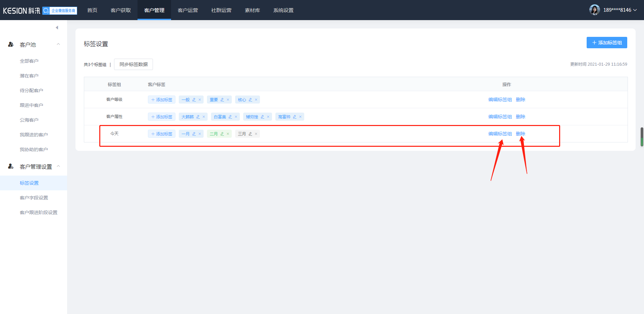Click the pencil icon on 二月 tag
Screen dimensions: 644x314
222,134
